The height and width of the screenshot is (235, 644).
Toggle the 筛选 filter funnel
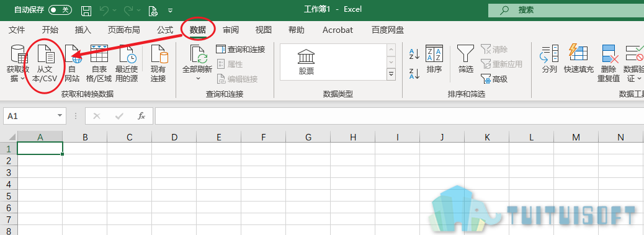466,60
